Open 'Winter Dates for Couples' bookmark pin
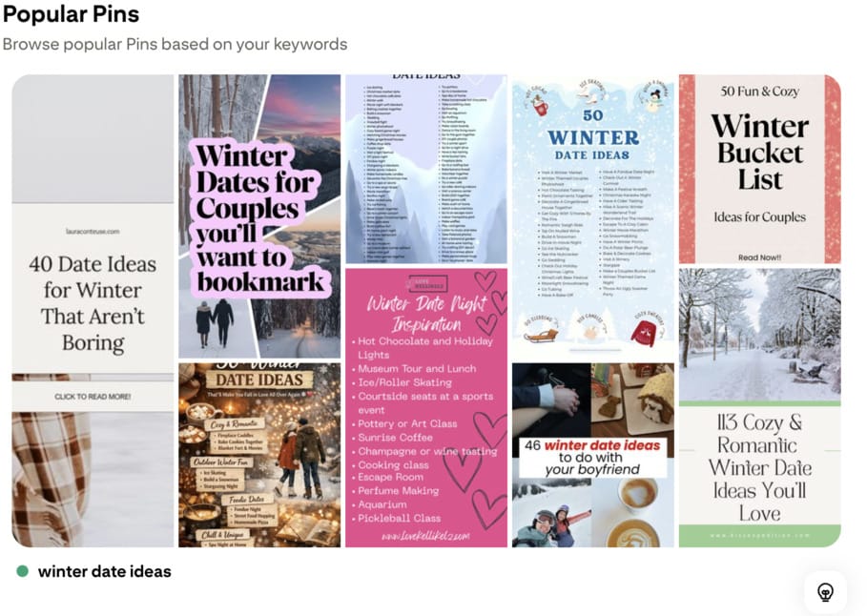 [x=259, y=216]
